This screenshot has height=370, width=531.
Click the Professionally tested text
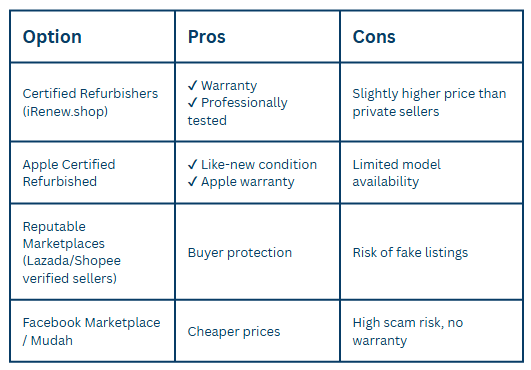[238, 111]
